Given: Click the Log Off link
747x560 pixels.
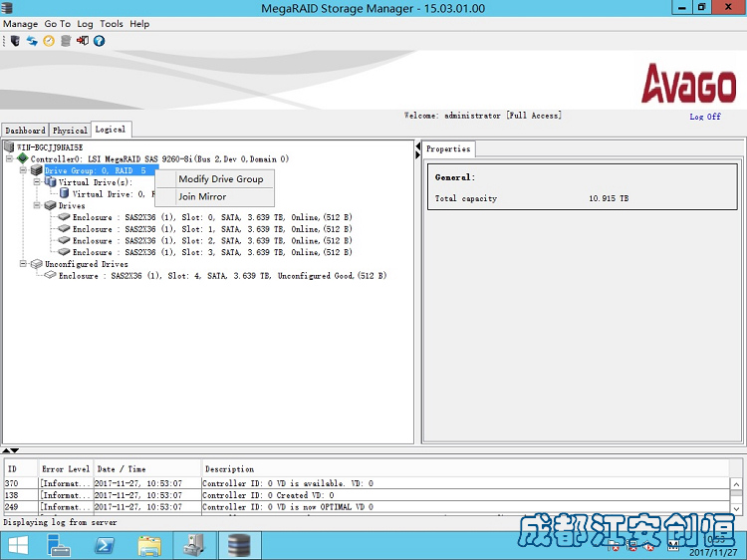Looking at the screenshot, I should [705, 117].
